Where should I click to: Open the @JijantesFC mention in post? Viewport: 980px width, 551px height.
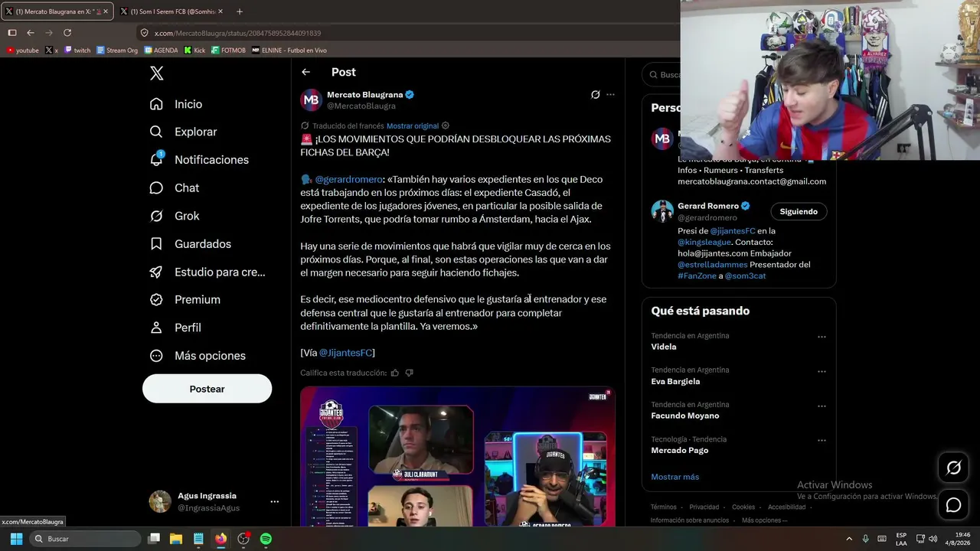pyautogui.click(x=345, y=353)
